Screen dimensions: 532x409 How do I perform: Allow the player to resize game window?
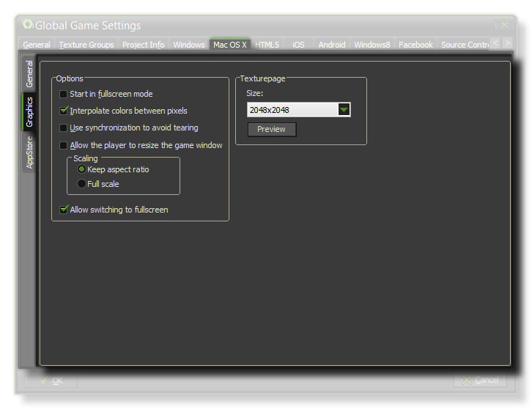coord(64,146)
